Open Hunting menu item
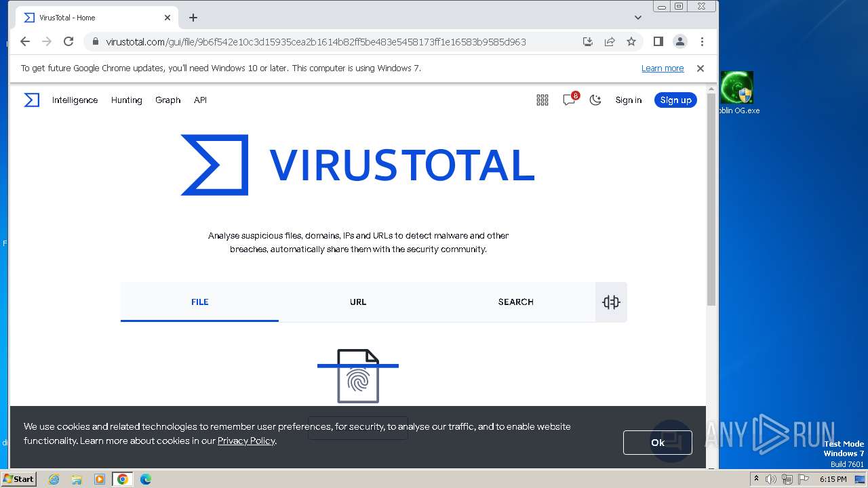This screenshot has height=488, width=868. [127, 100]
